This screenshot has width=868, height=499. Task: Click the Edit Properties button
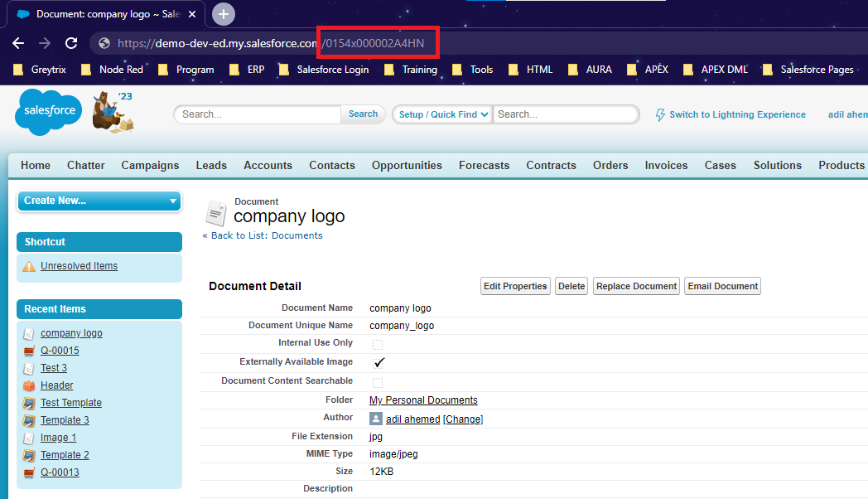pyautogui.click(x=515, y=286)
